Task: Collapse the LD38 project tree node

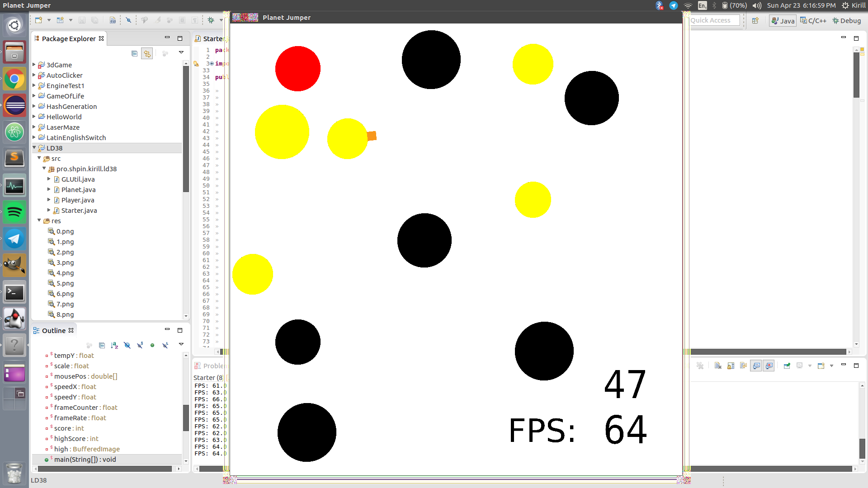Action: [x=34, y=148]
